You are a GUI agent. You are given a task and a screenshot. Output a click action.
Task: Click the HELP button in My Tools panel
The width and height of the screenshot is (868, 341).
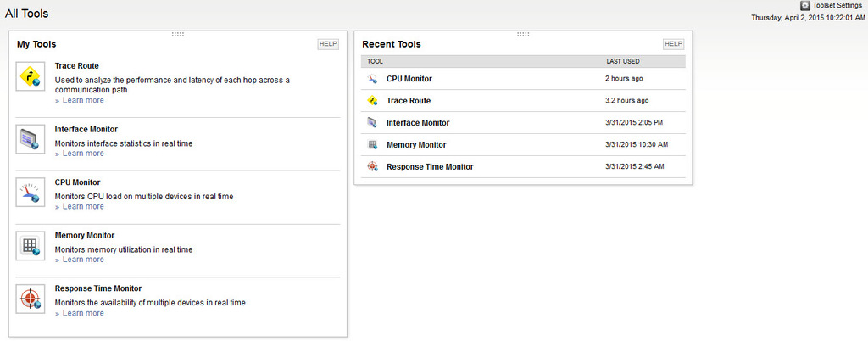(x=328, y=44)
